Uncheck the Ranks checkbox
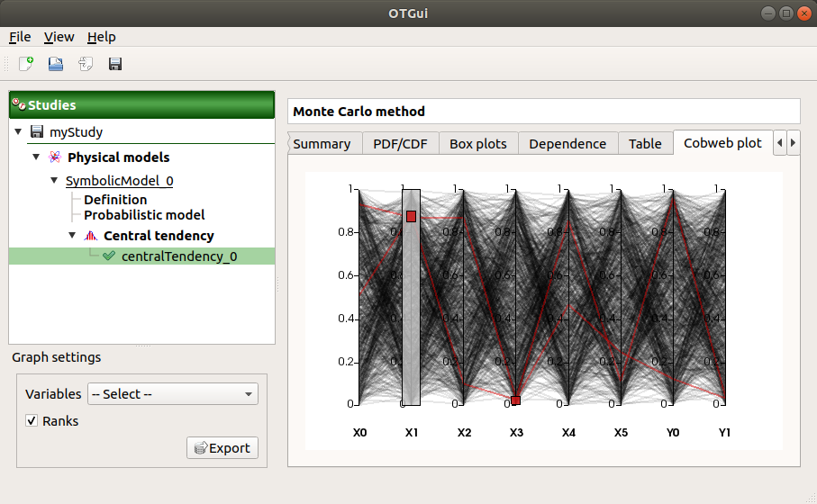This screenshot has height=504, width=817. click(32, 420)
